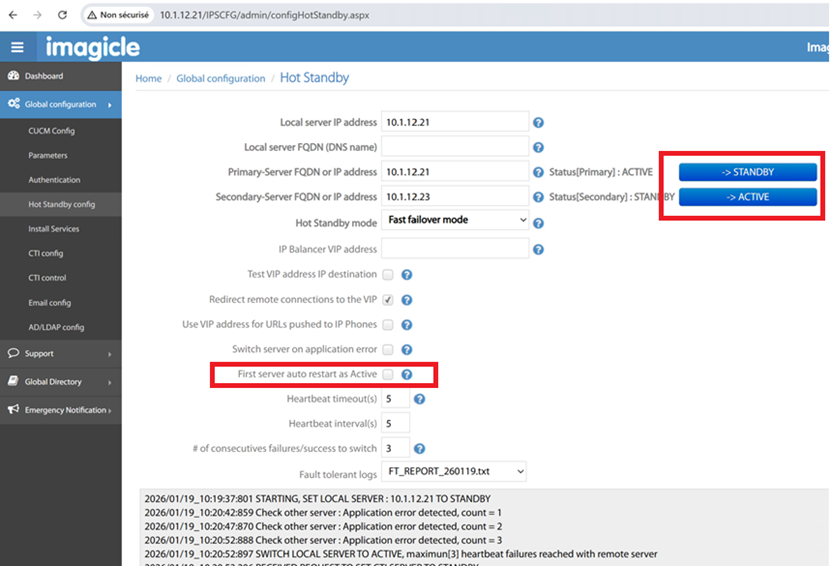The height and width of the screenshot is (566, 831).
Task: Click help icon next to Local server IP address
Action: 538,122
